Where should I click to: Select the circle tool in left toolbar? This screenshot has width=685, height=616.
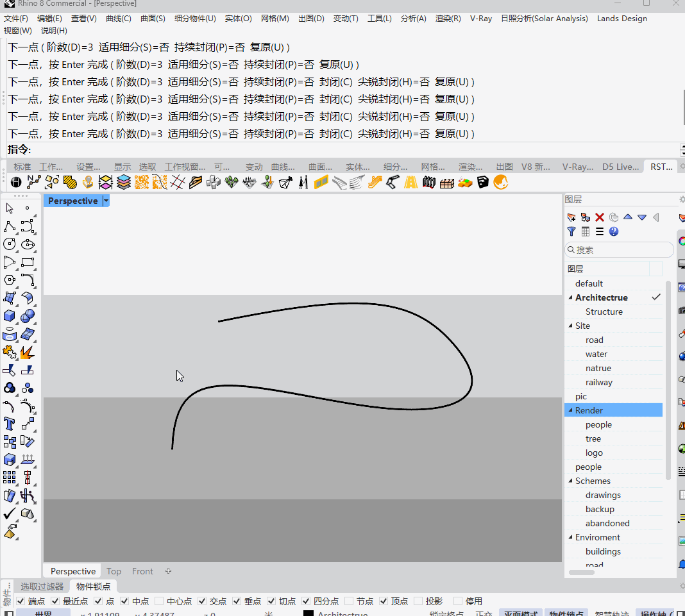coord(10,244)
